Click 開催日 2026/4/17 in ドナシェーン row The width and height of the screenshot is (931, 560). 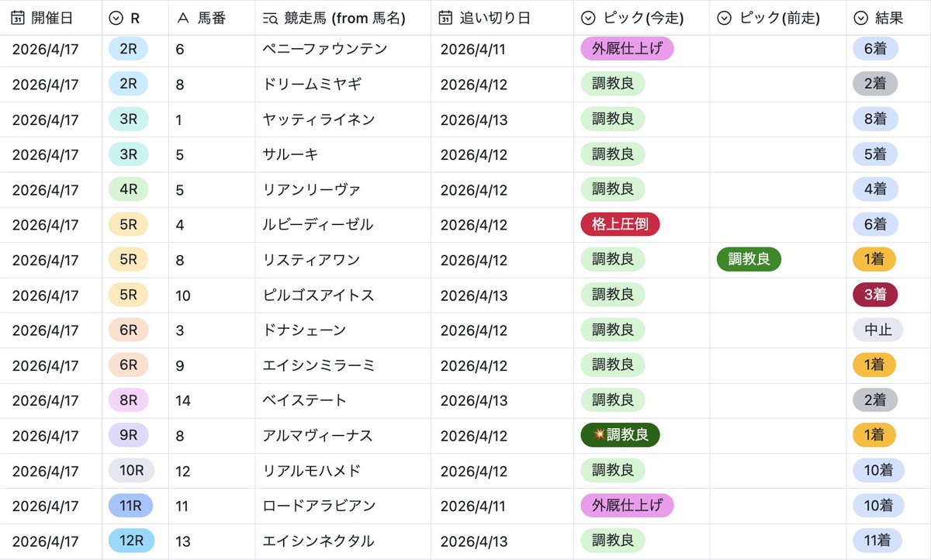[45, 330]
